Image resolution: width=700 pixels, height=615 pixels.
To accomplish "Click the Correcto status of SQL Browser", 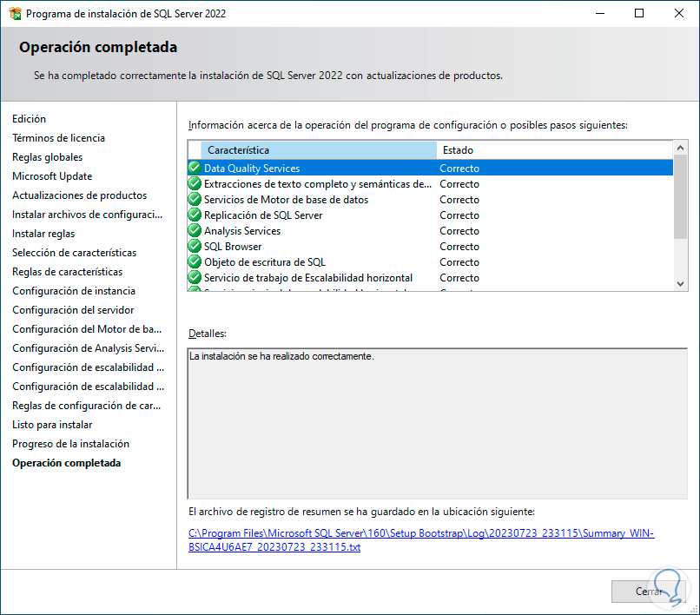I will coord(459,247).
